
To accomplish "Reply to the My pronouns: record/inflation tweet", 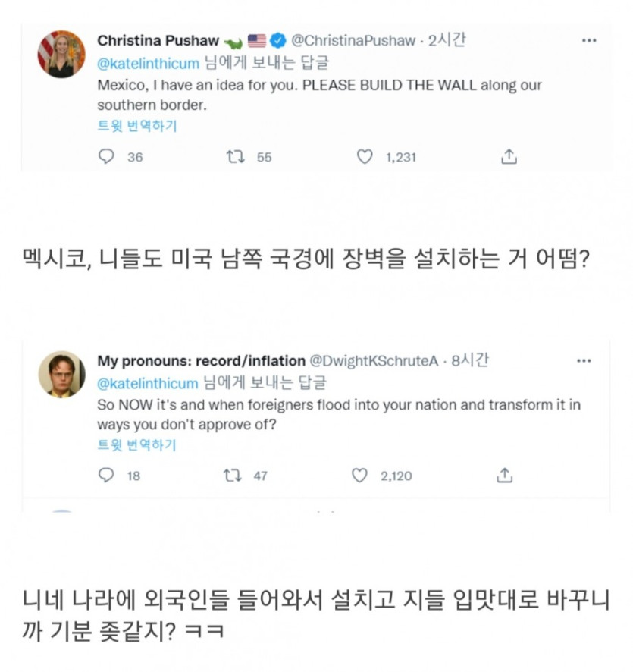I will pyautogui.click(x=107, y=476).
